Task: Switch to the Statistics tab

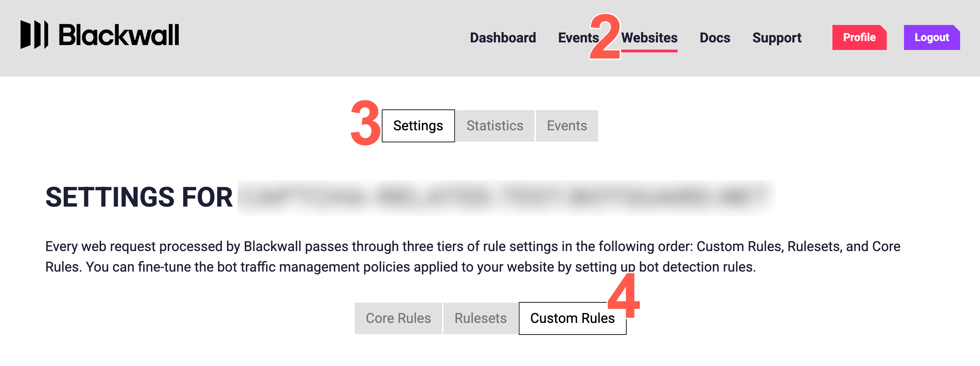Action: pos(495,126)
